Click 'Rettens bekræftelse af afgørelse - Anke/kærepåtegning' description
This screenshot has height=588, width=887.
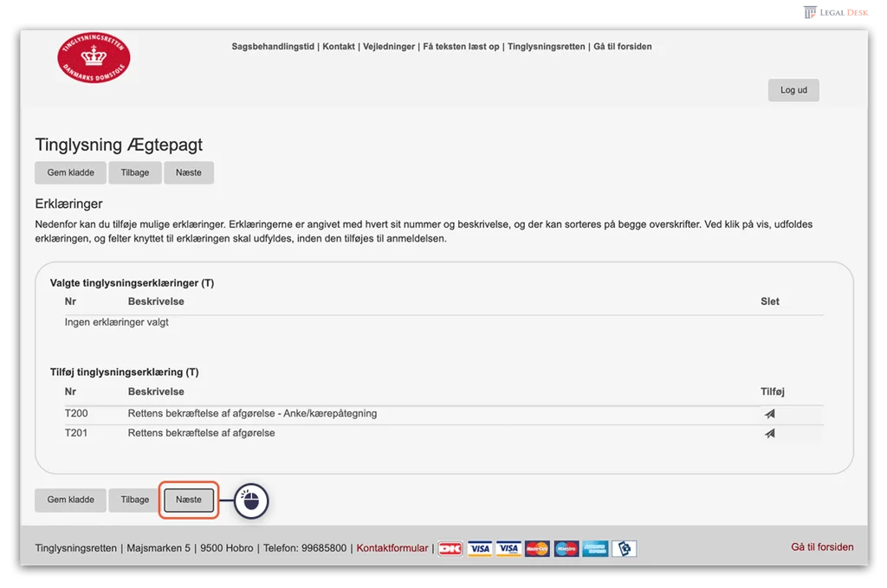(252, 413)
